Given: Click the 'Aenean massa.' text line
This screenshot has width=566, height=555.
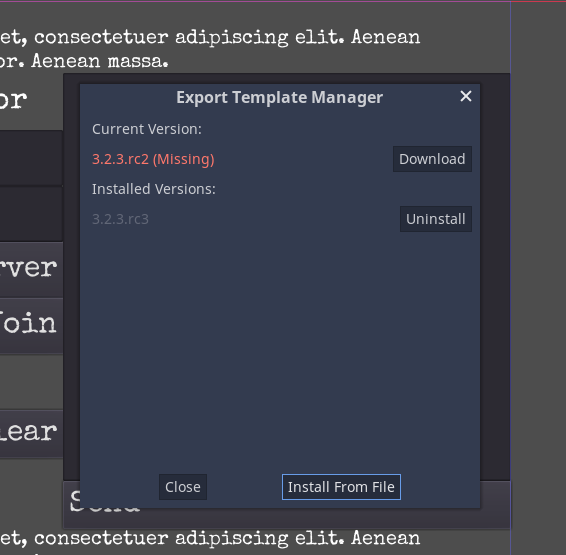Looking at the screenshot, I should click(100, 61).
